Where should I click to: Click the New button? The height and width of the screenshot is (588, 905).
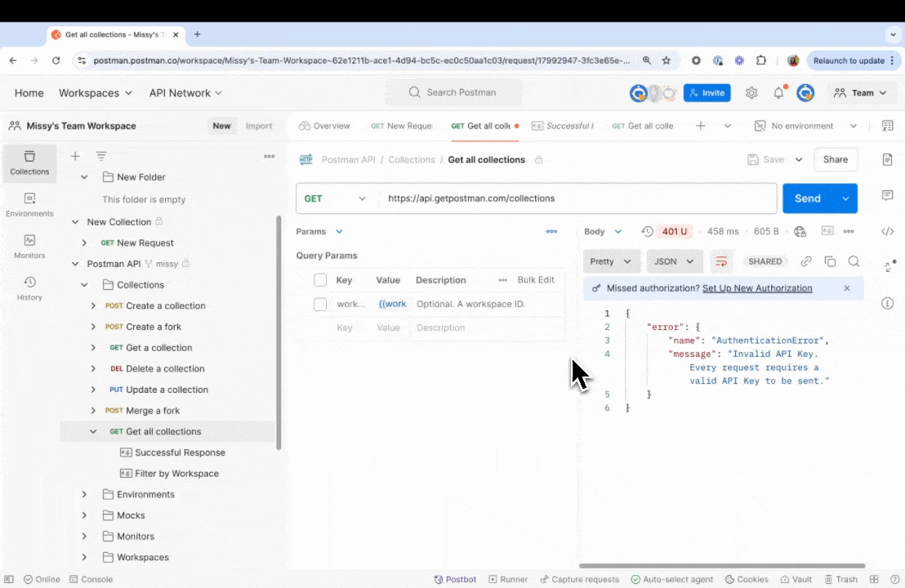pos(221,126)
